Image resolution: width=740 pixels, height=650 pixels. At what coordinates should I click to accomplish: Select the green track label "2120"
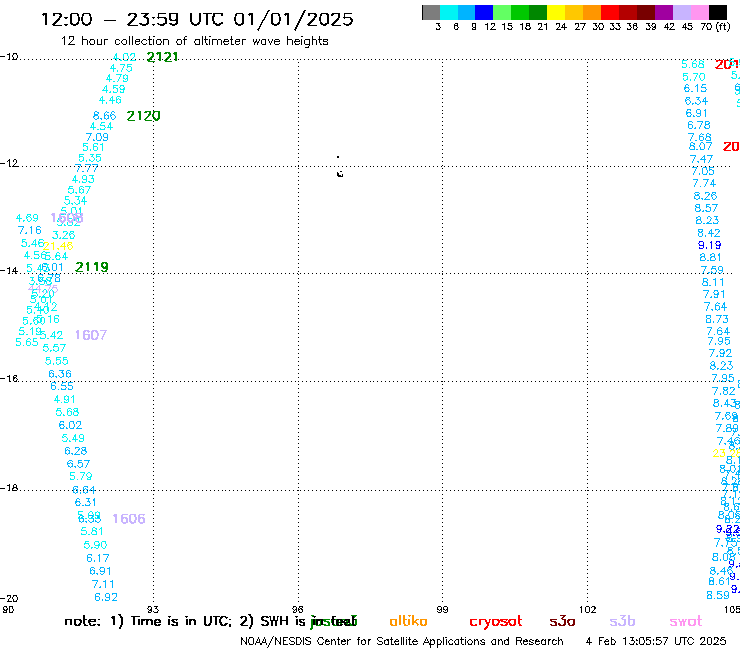coord(143,116)
